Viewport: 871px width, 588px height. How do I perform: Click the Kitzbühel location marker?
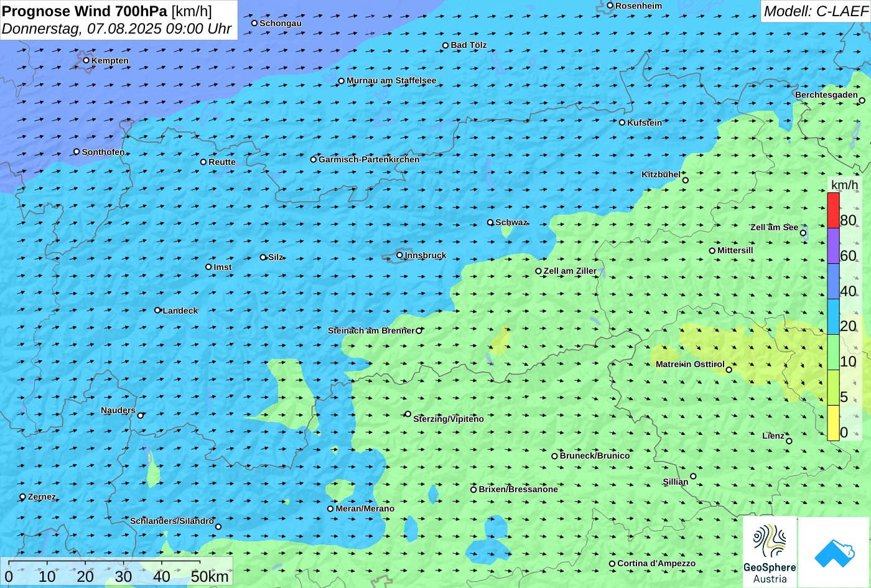[686, 180]
